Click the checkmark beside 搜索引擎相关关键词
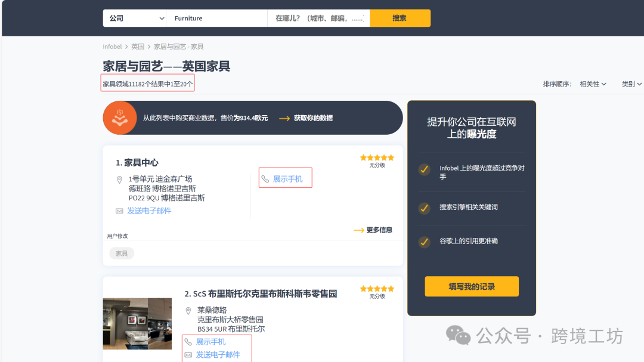 coord(424,209)
